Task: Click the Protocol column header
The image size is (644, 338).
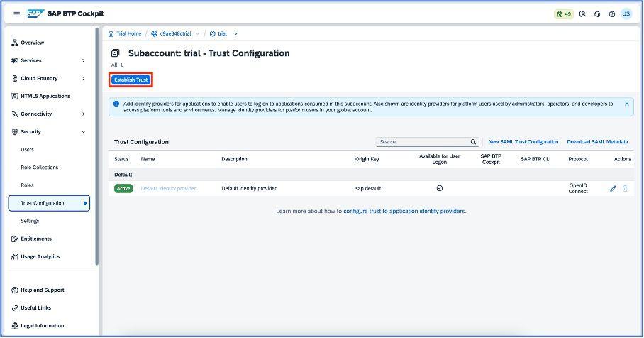Action: 578,159
